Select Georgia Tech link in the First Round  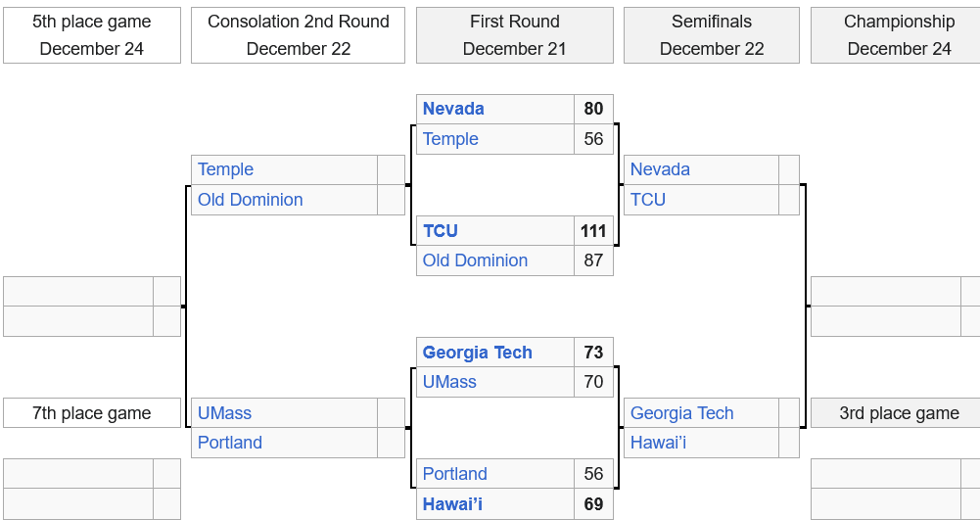point(478,353)
